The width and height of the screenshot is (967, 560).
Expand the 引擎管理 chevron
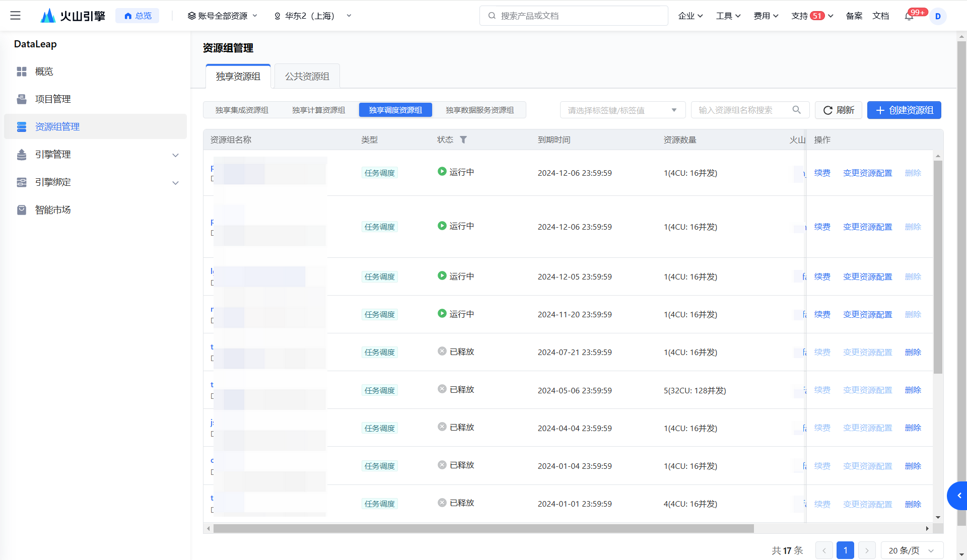tap(175, 155)
